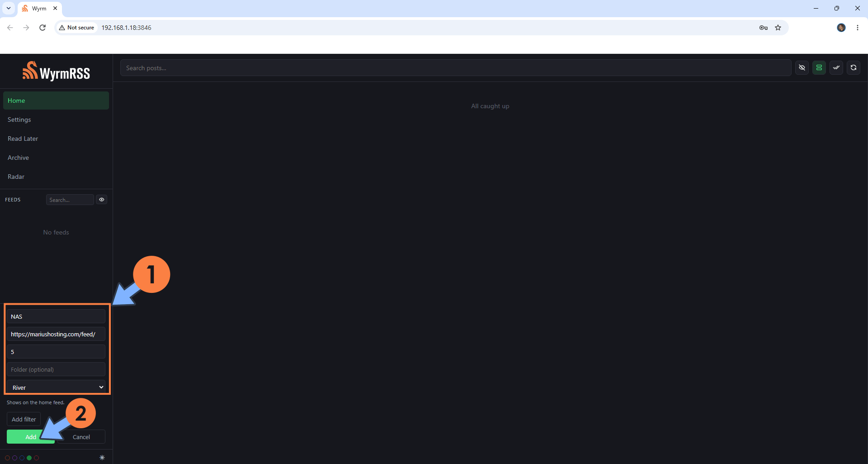Click the feed name field containing NAS
The height and width of the screenshot is (464, 868).
56,316
